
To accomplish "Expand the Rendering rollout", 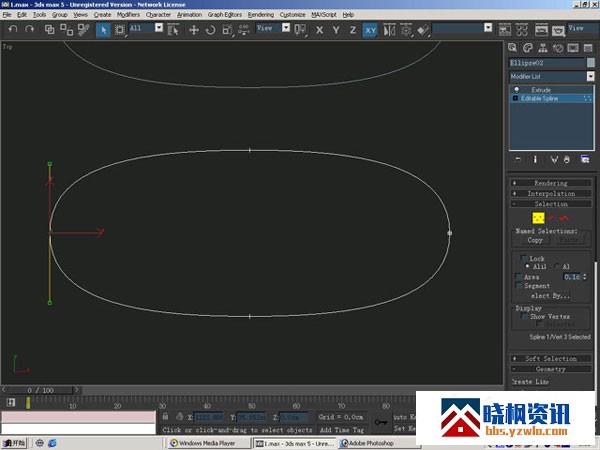I will point(551,183).
